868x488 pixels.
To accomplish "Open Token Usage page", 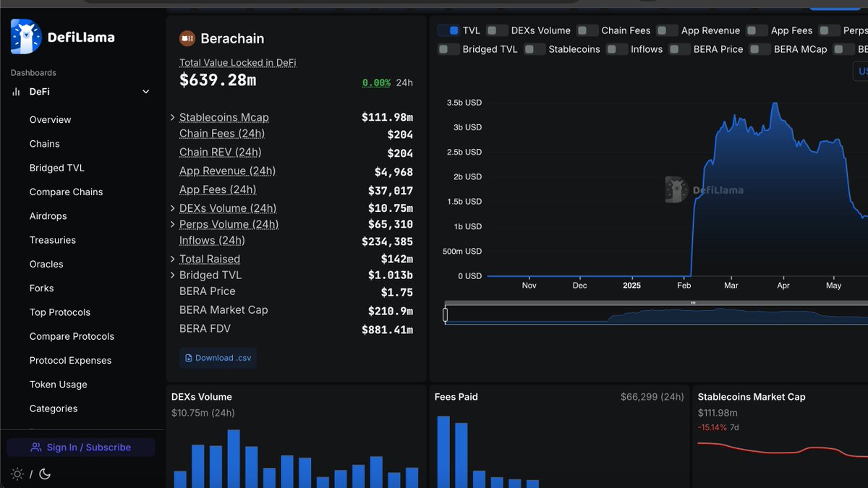I will (58, 385).
